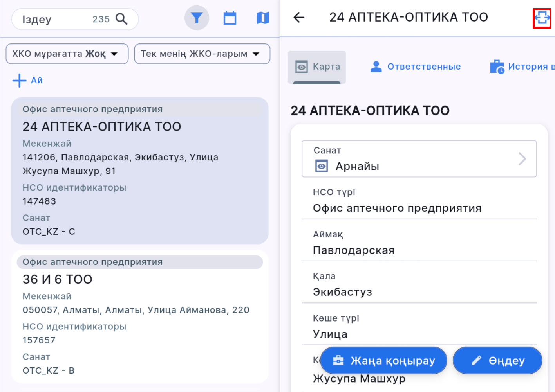Click the НСО түрі field value
This screenshot has width=555, height=392.
coord(397,208)
